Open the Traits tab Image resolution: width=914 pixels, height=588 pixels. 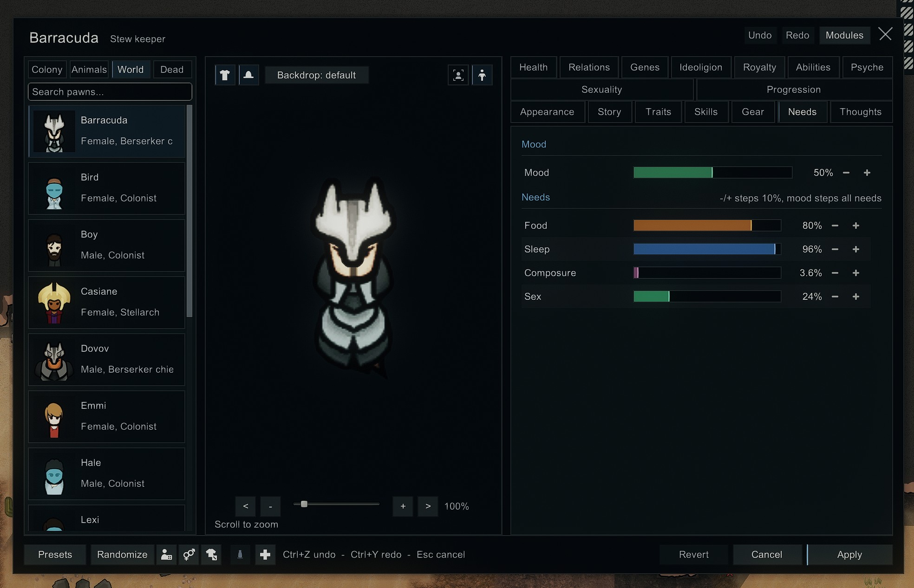click(x=658, y=112)
